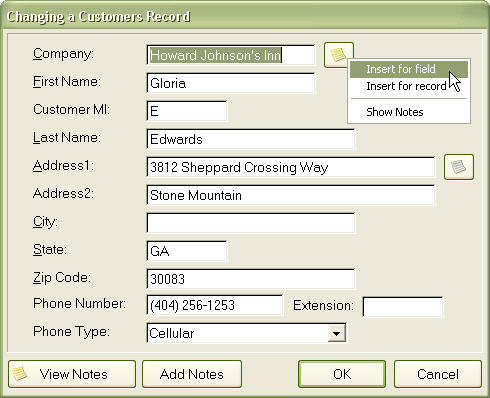This screenshot has height=398, width=490.
Task: Click the Address1 label text
Action: [63, 166]
